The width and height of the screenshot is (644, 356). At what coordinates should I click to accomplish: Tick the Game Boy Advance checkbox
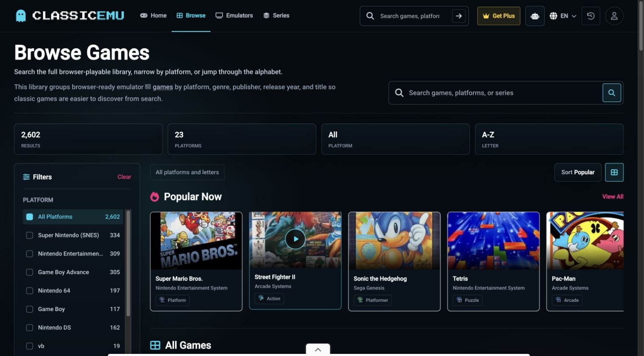point(30,273)
